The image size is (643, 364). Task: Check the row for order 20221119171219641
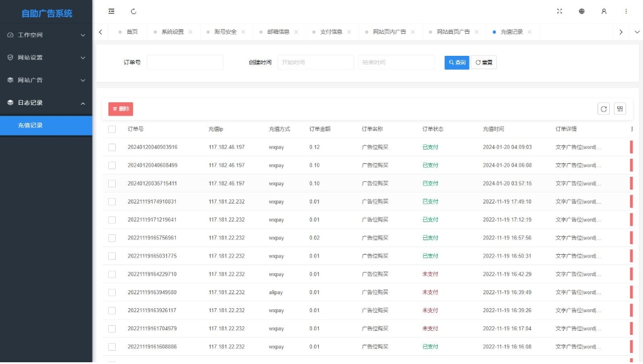[112, 220]
